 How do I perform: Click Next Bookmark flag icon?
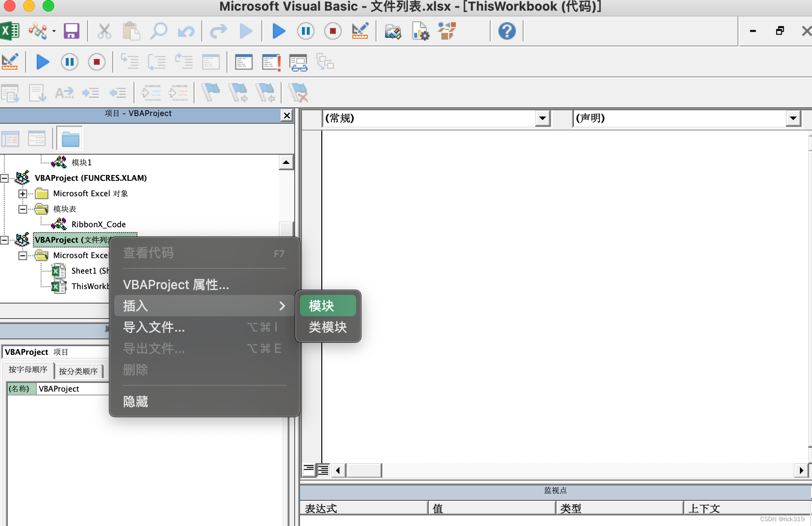click(238, 92)
